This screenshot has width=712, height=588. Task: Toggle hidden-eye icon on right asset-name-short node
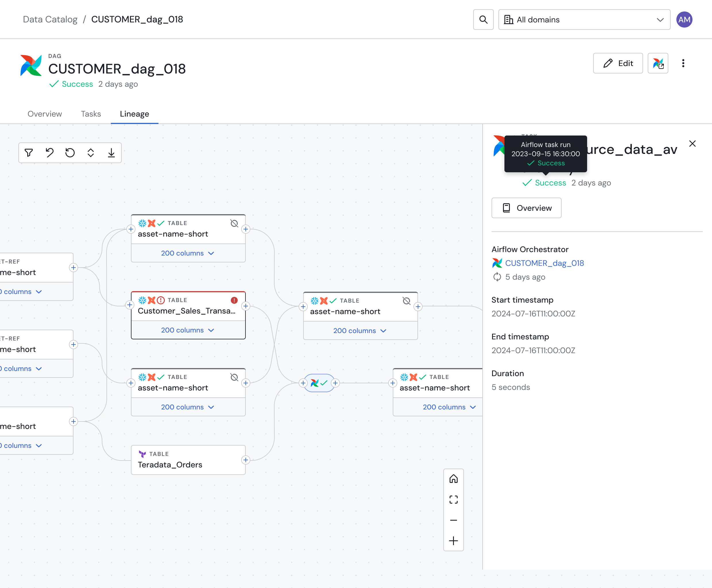[x=406, y=300]
